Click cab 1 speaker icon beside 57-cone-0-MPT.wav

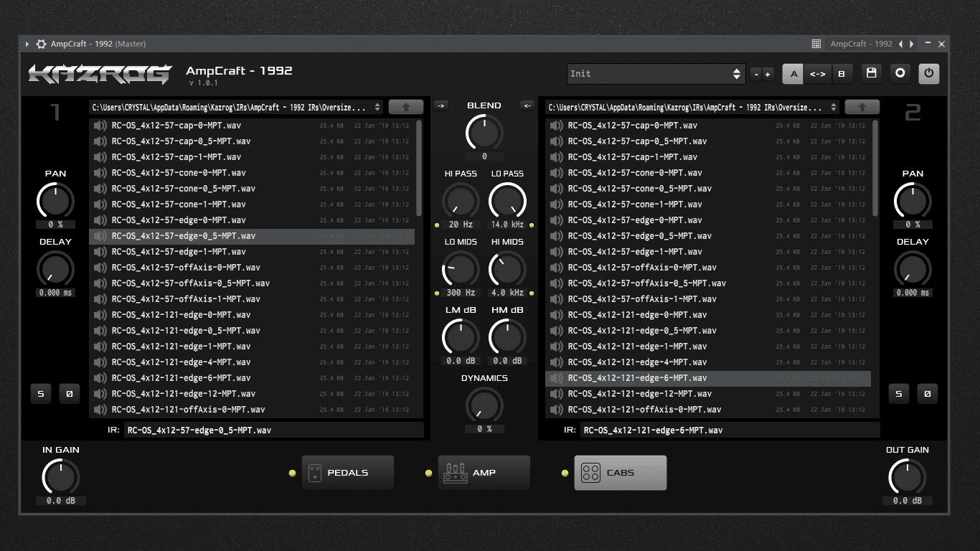click(x=100, y=173)
